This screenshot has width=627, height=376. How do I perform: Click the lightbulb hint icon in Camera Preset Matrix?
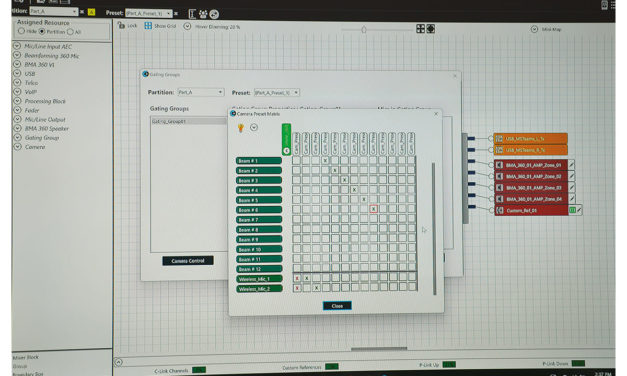click(241, 128)
